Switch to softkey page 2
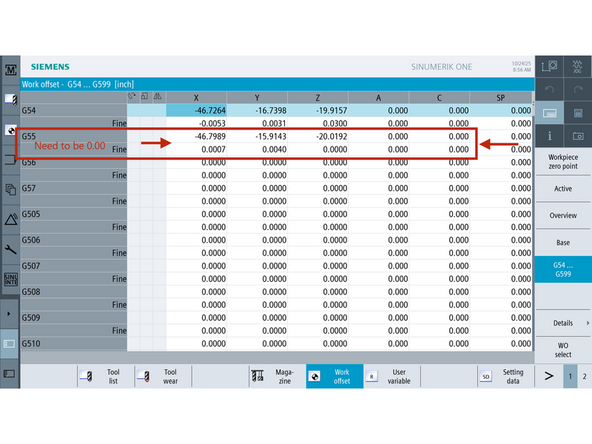Image resolution: width=592 pixels, height=444 pixels. coord(584,376)
